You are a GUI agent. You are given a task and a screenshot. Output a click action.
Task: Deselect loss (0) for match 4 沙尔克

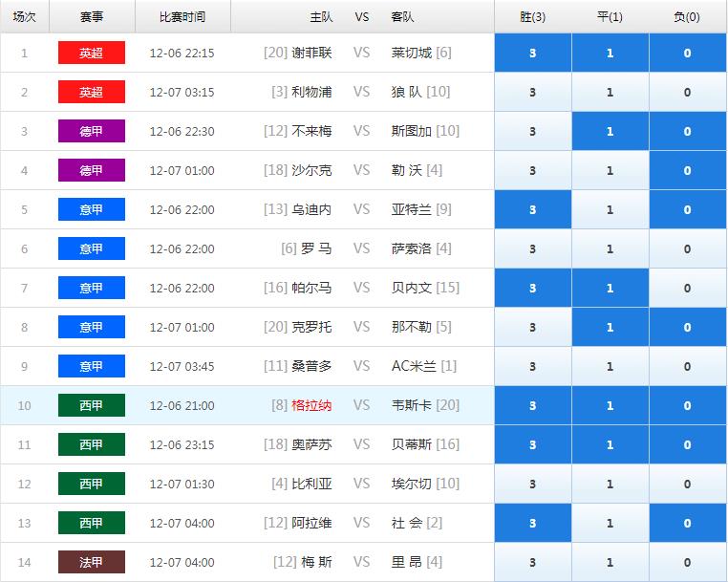click(x=687, y=170)
